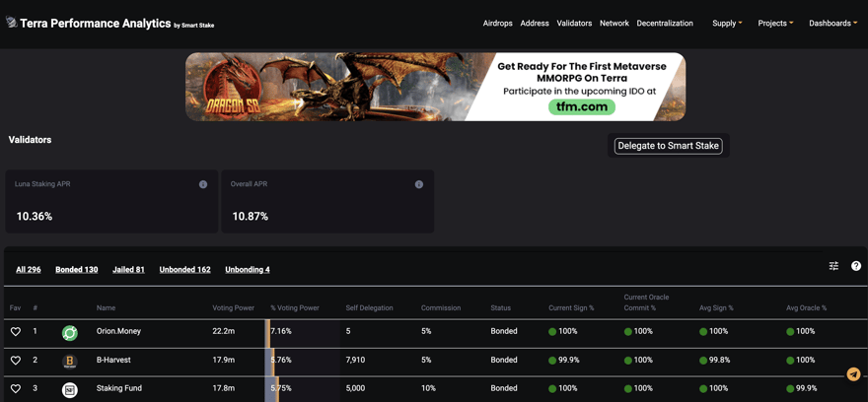This screenshot has height=402, width=868.
Task: Click the 5,000 self delegation cell
Action: (355, 389)
